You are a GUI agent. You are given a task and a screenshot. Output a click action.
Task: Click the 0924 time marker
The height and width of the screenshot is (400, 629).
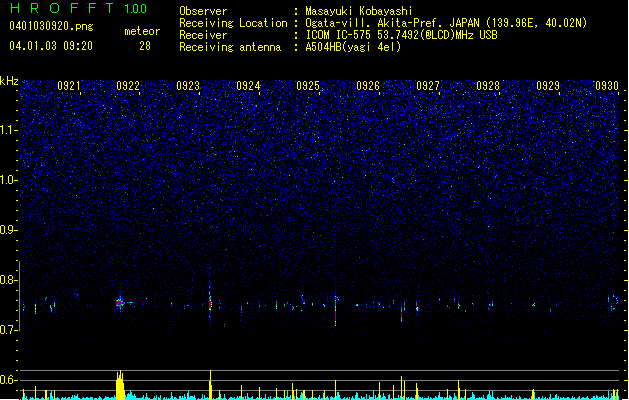248,86
